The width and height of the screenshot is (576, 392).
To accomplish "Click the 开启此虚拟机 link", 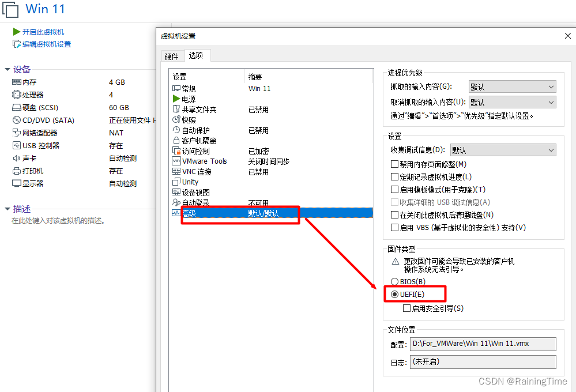I will 43,32.
